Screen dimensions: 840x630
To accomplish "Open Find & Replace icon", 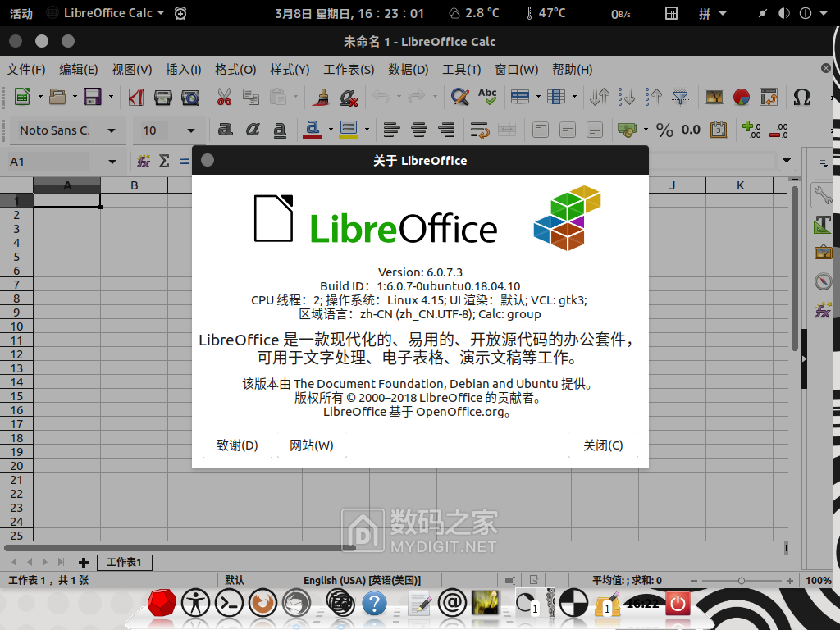I will 459,97.
